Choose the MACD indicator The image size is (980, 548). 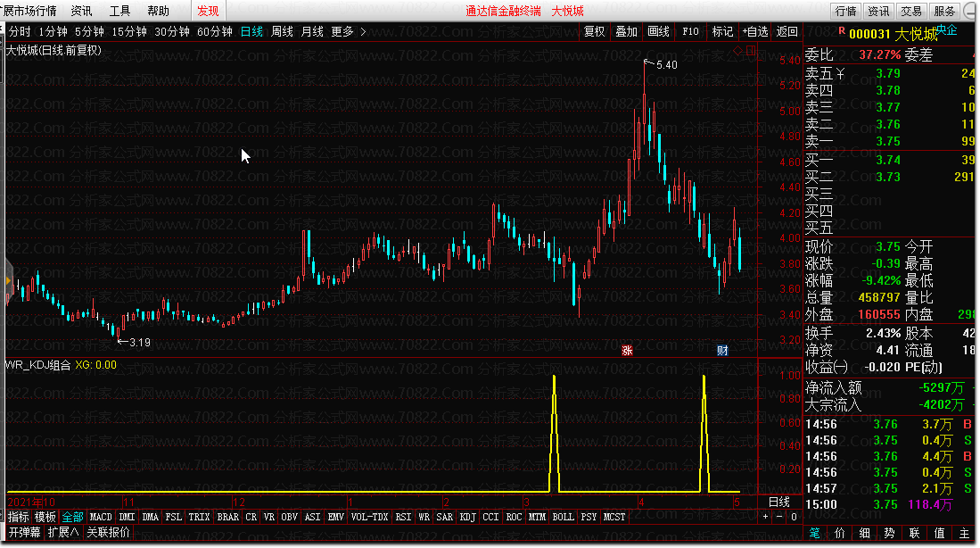[x=101, y=517]
